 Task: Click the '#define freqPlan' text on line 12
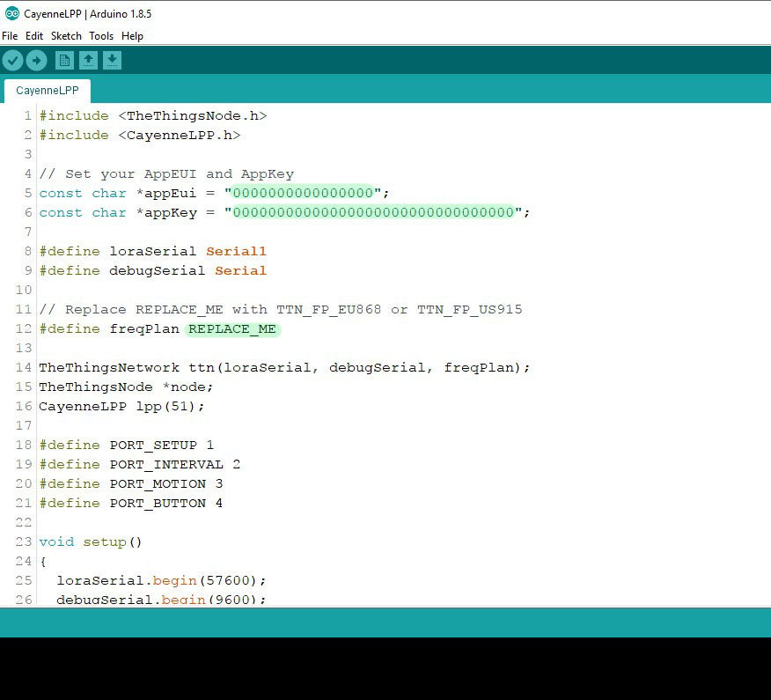(109, 329)
